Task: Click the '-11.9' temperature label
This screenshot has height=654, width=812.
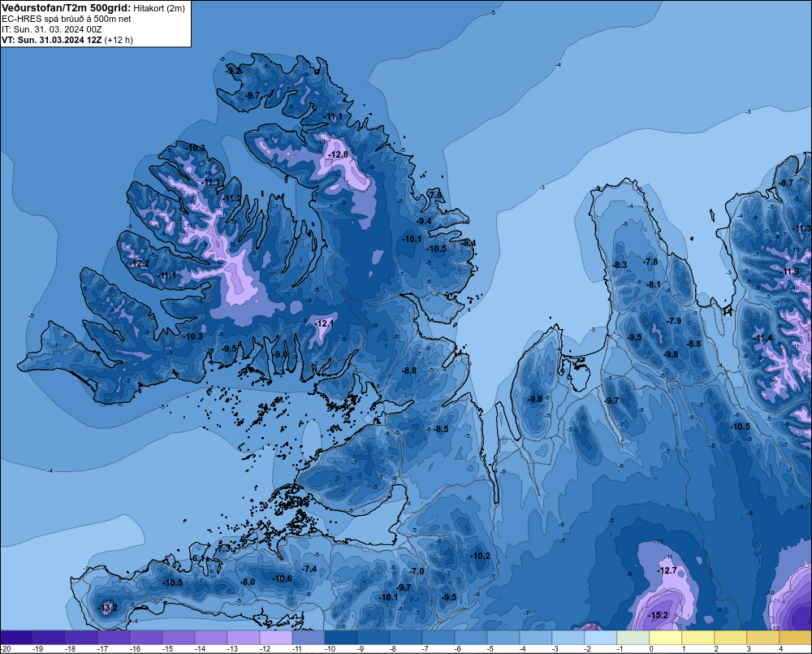Action: [x=791, y=271]
